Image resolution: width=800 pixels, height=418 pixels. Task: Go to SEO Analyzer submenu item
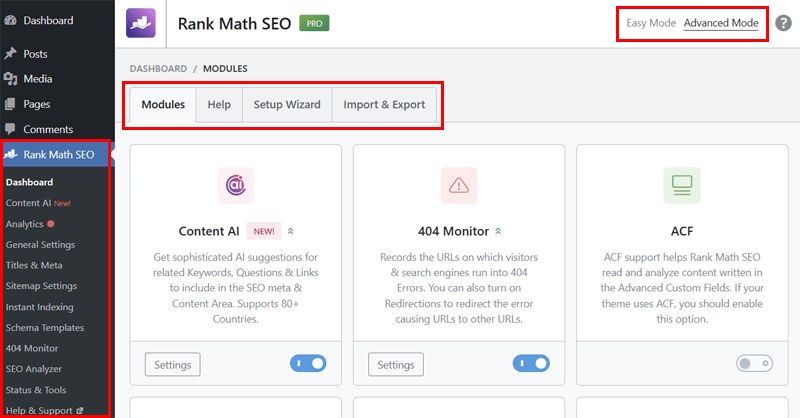[34, 368]
